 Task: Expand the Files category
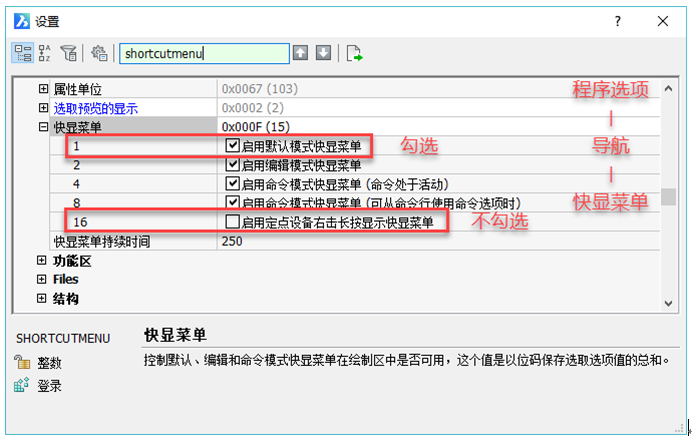(x=42, y=280)
